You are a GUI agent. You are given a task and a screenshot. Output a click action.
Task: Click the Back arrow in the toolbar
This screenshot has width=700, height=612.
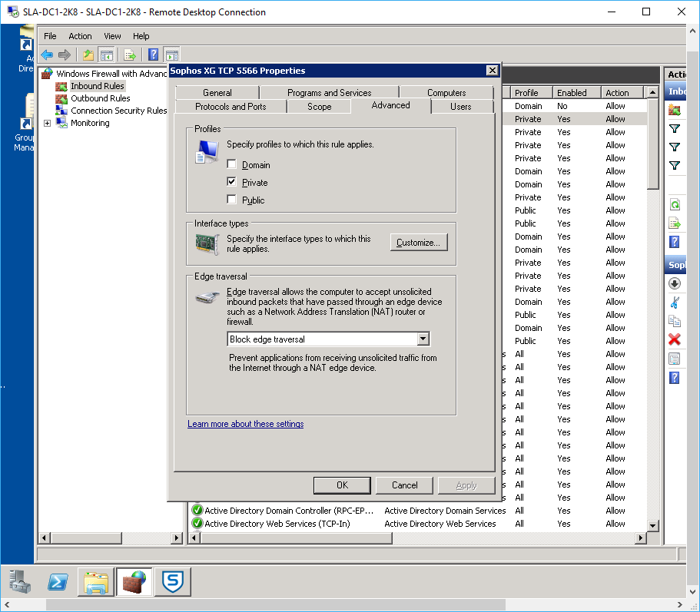(x=47, y=55)
